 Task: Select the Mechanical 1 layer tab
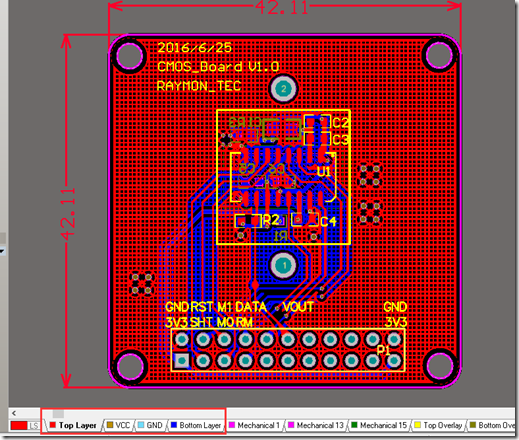coord(254,425)
